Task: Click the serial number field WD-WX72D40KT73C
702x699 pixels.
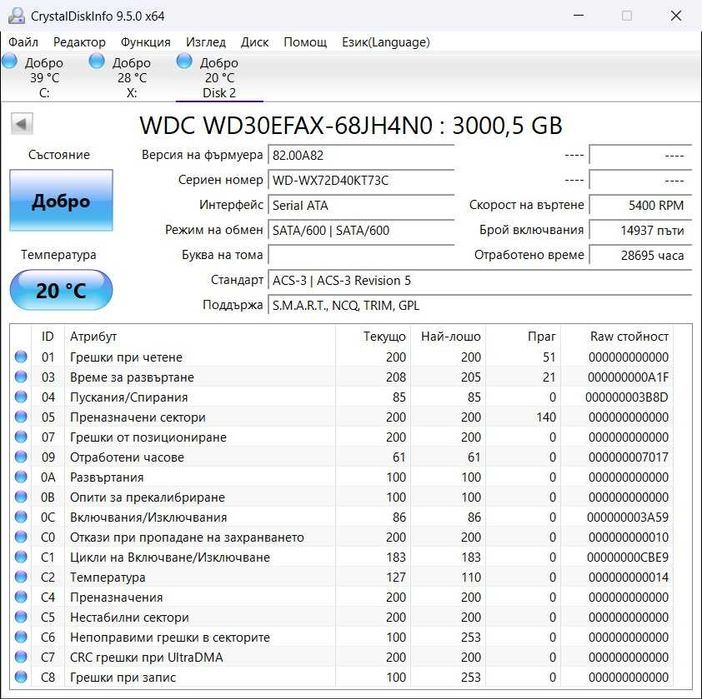Action: coord(361,180)
